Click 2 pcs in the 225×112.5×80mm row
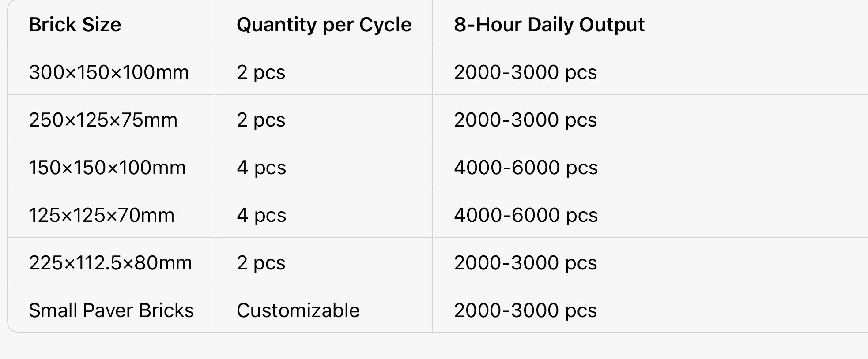Screen dimensions: 868x359 261,263
